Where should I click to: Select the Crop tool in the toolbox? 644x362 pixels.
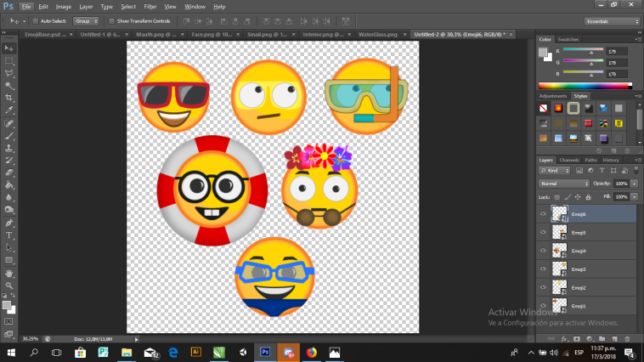coord(9,98)
